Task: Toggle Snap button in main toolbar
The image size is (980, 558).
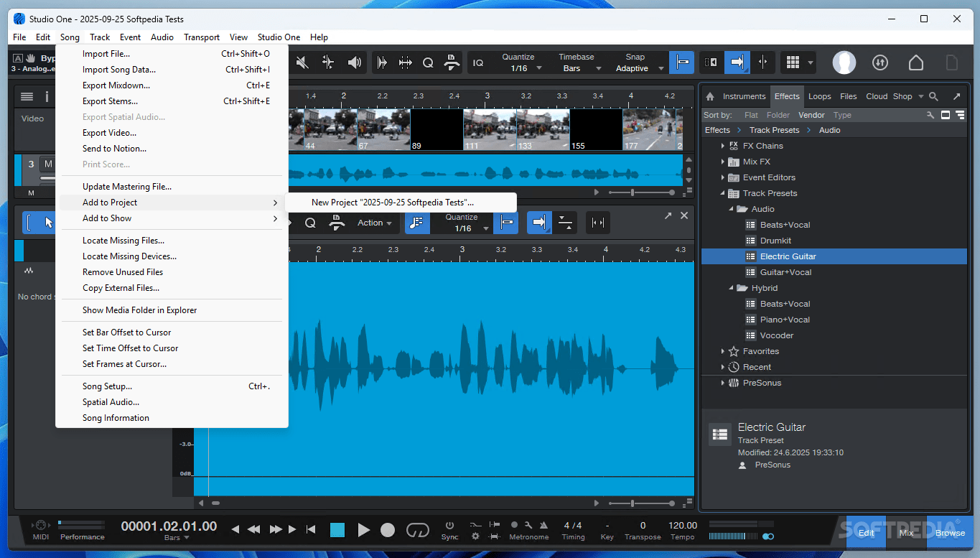Action: pos(682,62)
